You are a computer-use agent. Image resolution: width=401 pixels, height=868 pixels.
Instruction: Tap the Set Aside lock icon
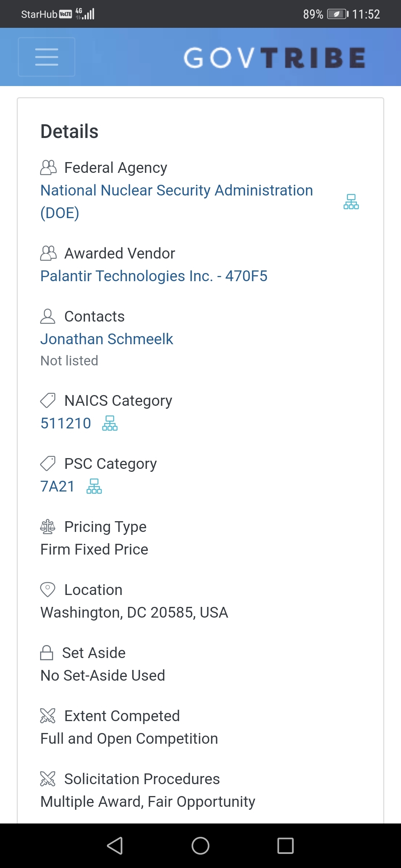46,653
